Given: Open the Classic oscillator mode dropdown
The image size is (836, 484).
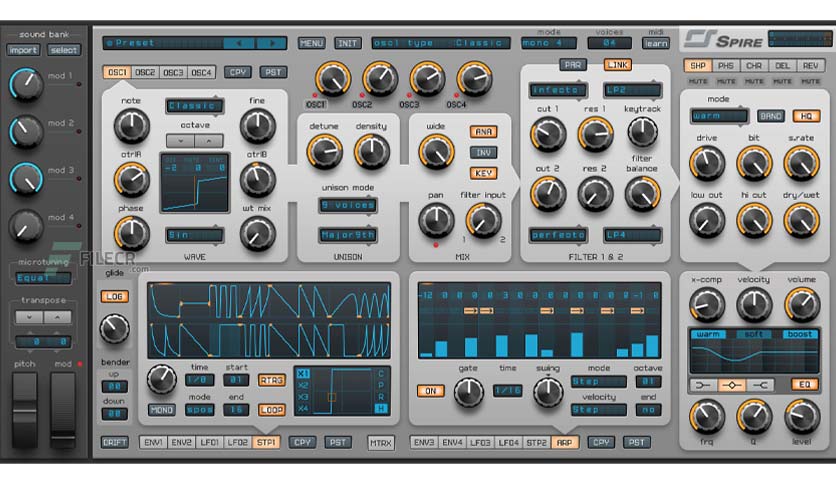Looking at the screenshot, I should tap(195, 106).
